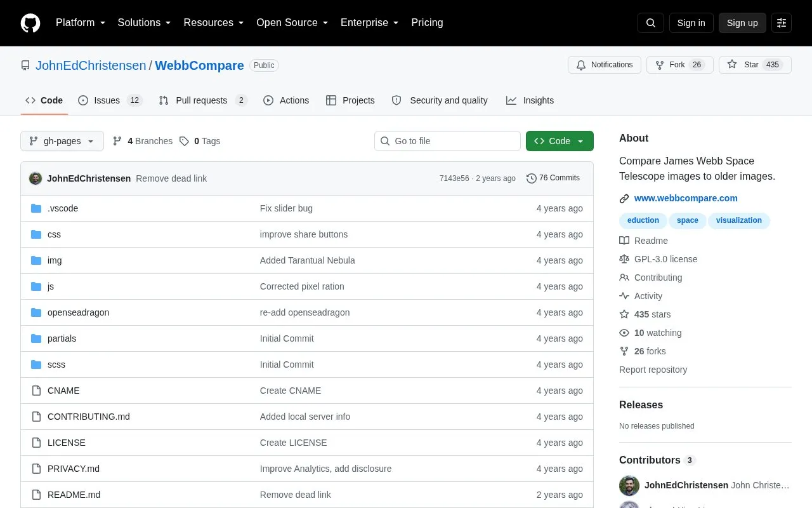Expand the Resources menu
Screen dimensions: 812x508
click(214, 23)
